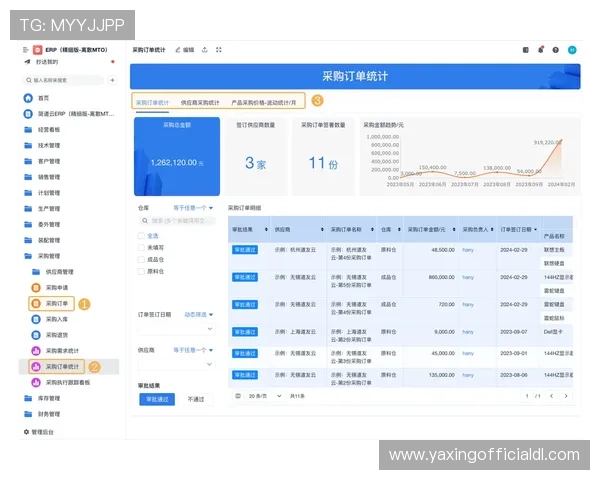600x480 pixels.
Task: Open the help question mark icon
Action: click(x=556, y=50)
